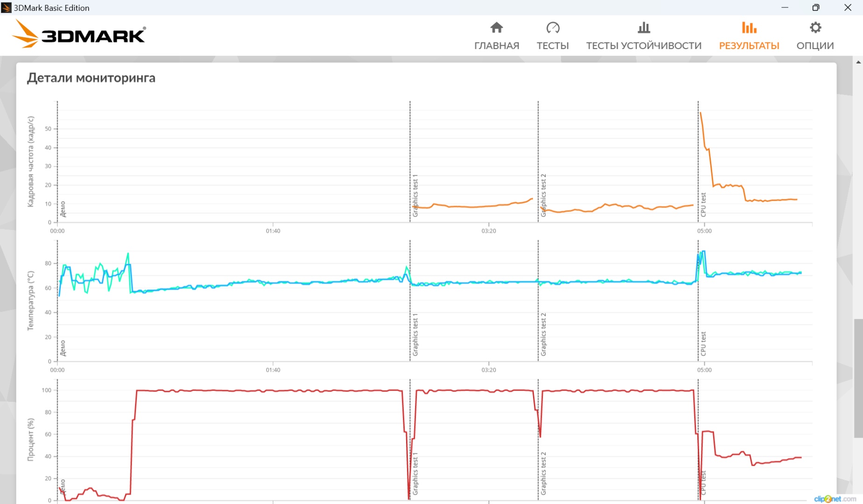This screenshot has height=504, width=863.
Task: Select Graphics test 2 marker in frame rate chart
Action: coord(543,196)
